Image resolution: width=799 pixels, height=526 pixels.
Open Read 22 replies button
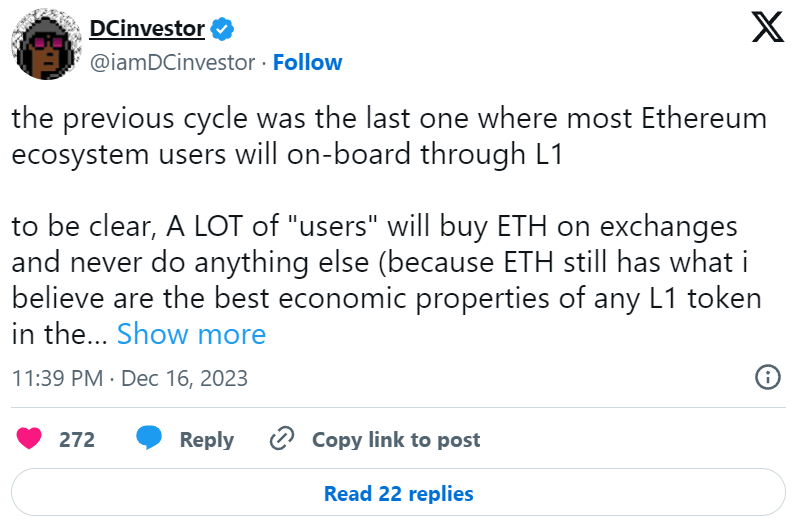[x=399, y=494]
